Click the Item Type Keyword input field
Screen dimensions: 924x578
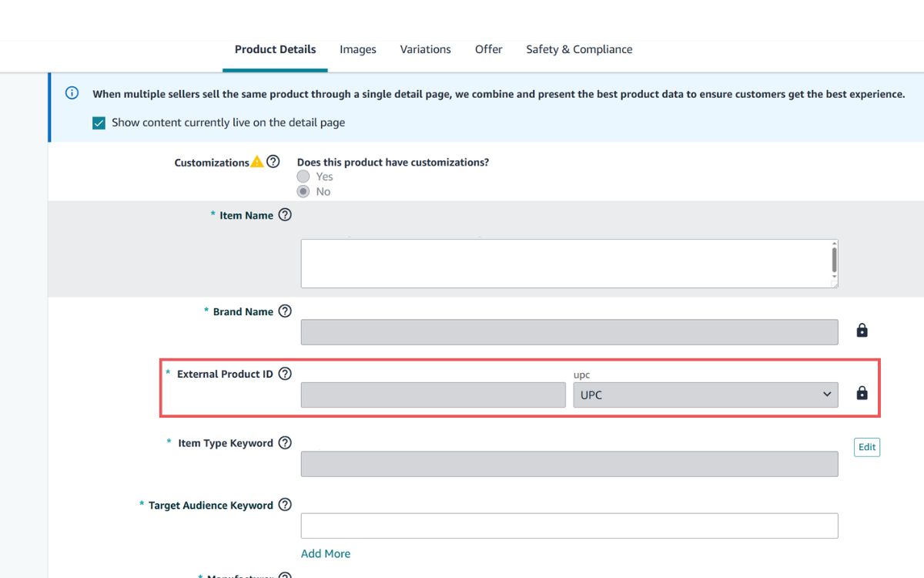coord(569,464)
